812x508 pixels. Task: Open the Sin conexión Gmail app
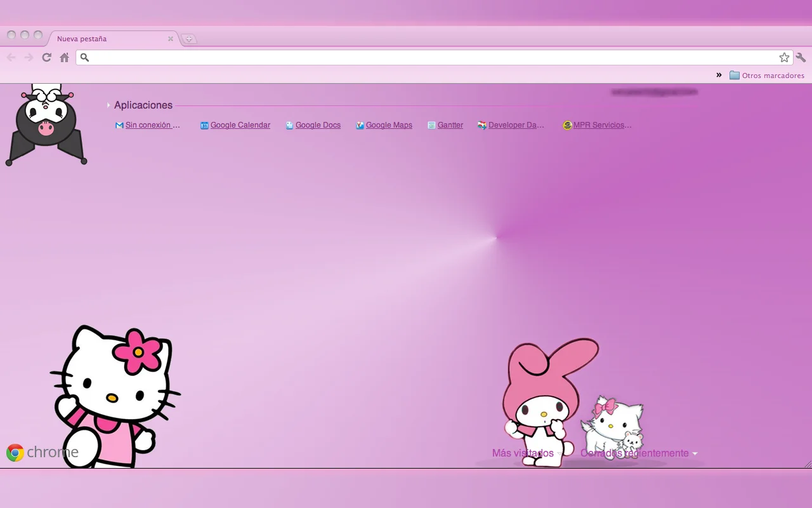[148, 125]
